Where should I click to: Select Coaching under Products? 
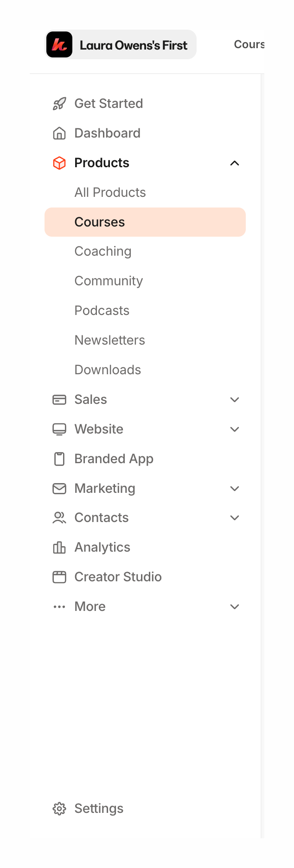[103, 252]
